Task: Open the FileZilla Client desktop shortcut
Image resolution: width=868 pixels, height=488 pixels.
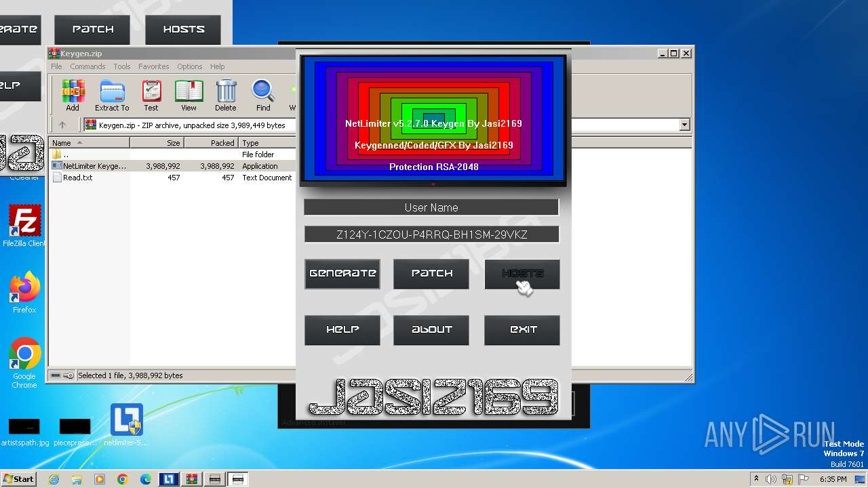Action: click(x=24, y=226)
